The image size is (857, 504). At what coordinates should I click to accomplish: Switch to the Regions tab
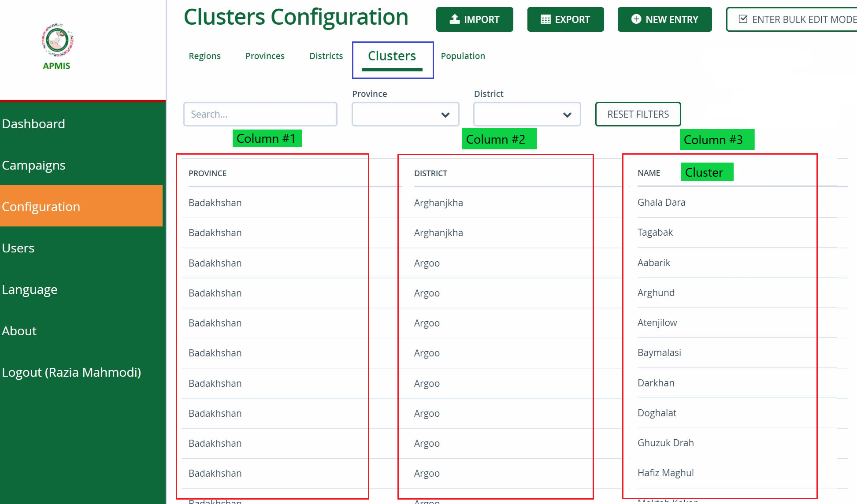pos(204,56)
